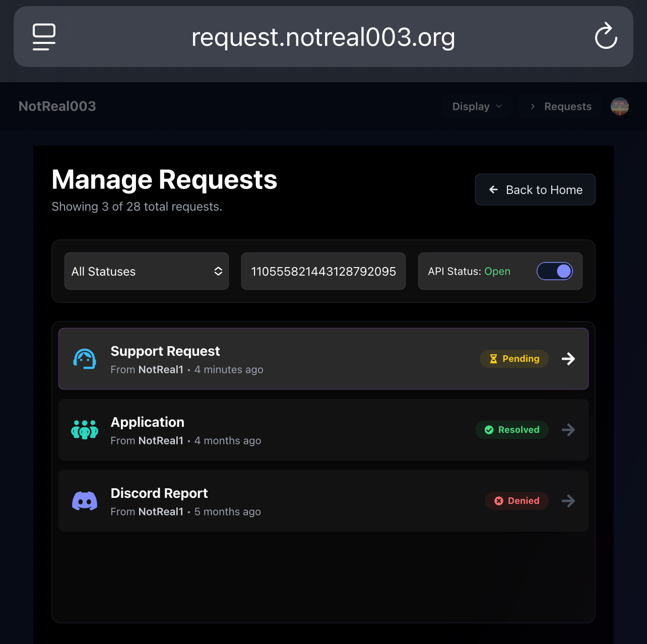Toggle the API Status switch

click(x=555, y=271)
